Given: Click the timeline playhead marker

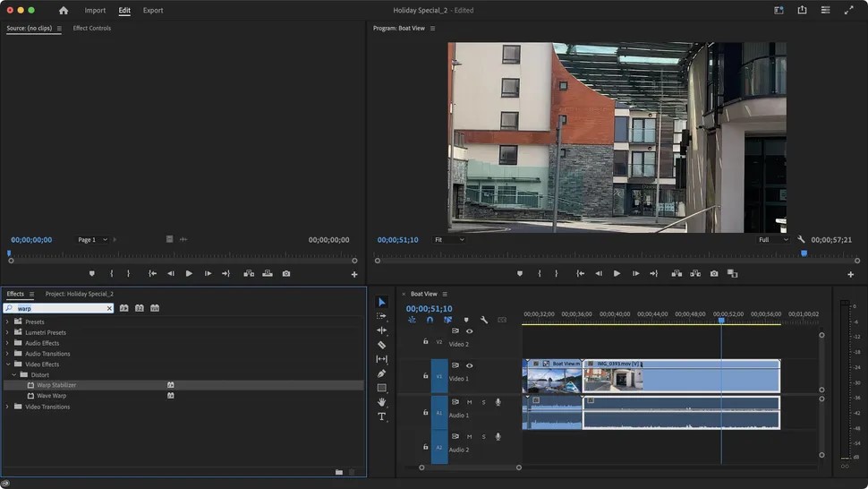Looking at the screenshot, I should [x=720, y=321].
